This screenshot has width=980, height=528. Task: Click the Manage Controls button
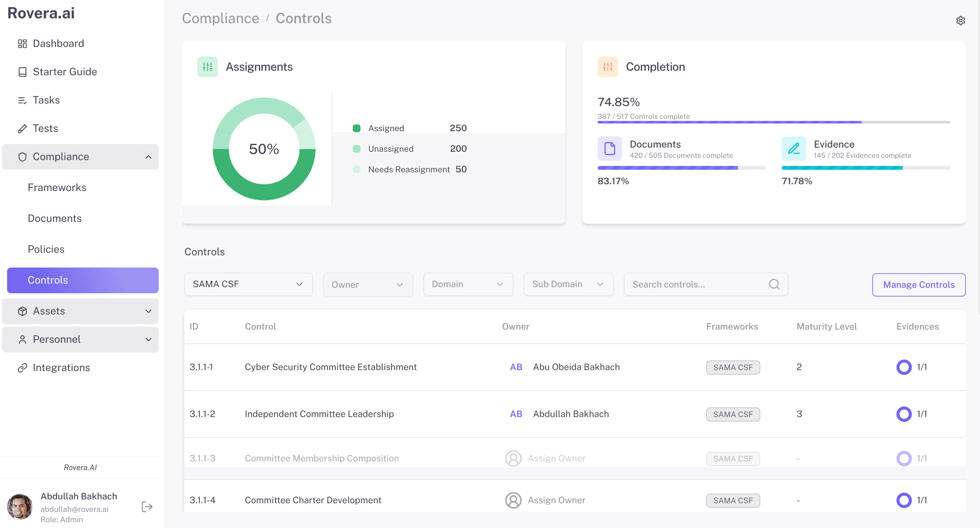(x=918, y=285)
